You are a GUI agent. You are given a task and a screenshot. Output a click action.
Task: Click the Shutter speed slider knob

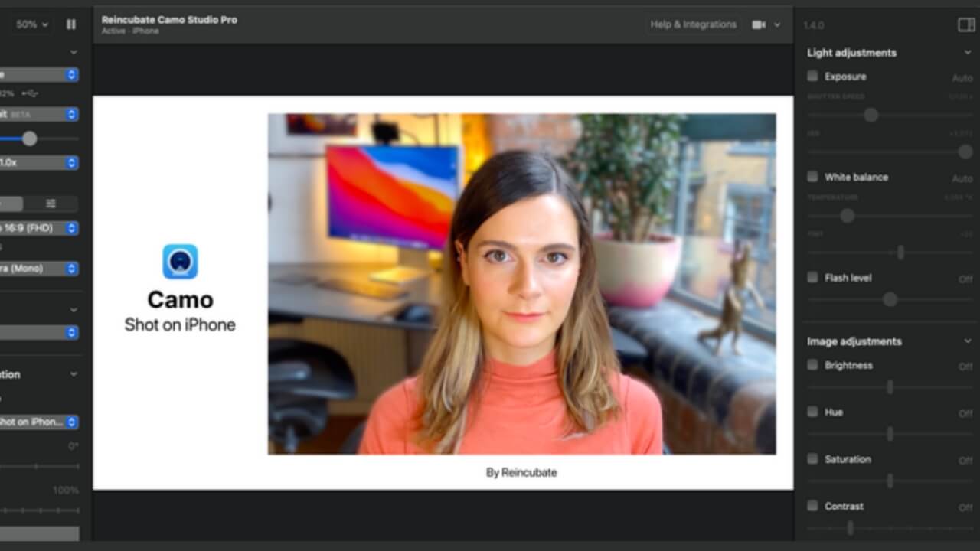tap(871, 115)
